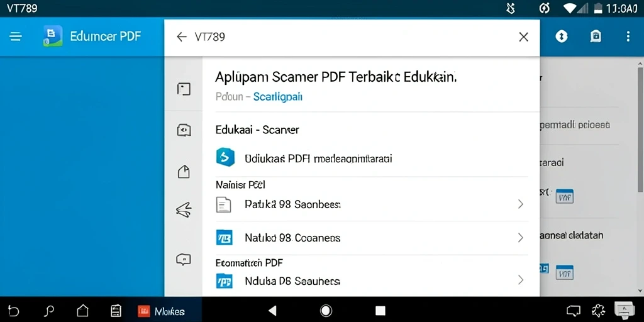The height and width of the screenshot is (322, 644).
Task: Click the pemtadi pcioeas text in background panel
Action: [574, 125]
